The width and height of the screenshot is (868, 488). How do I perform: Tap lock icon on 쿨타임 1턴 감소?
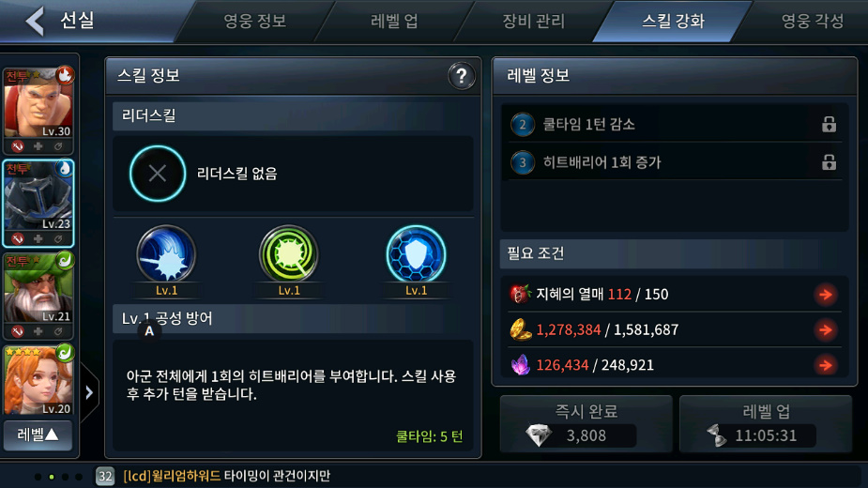click(x=829, y=124)
